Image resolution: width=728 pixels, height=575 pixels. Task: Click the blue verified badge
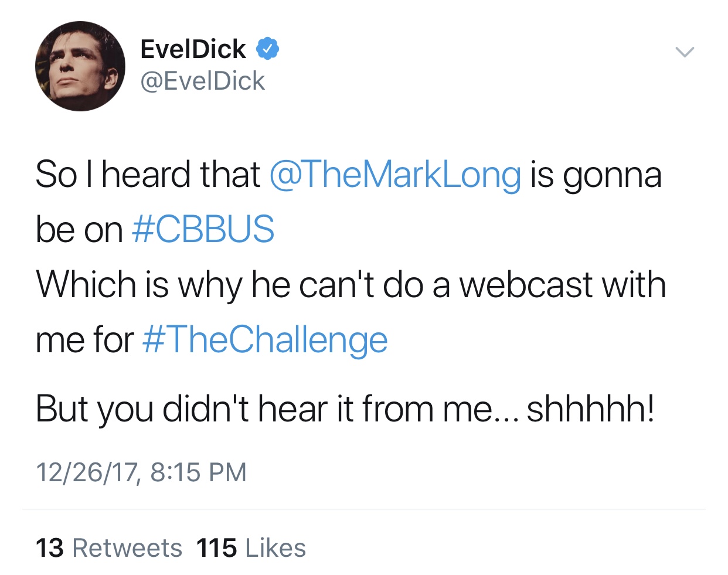(267, 49)
